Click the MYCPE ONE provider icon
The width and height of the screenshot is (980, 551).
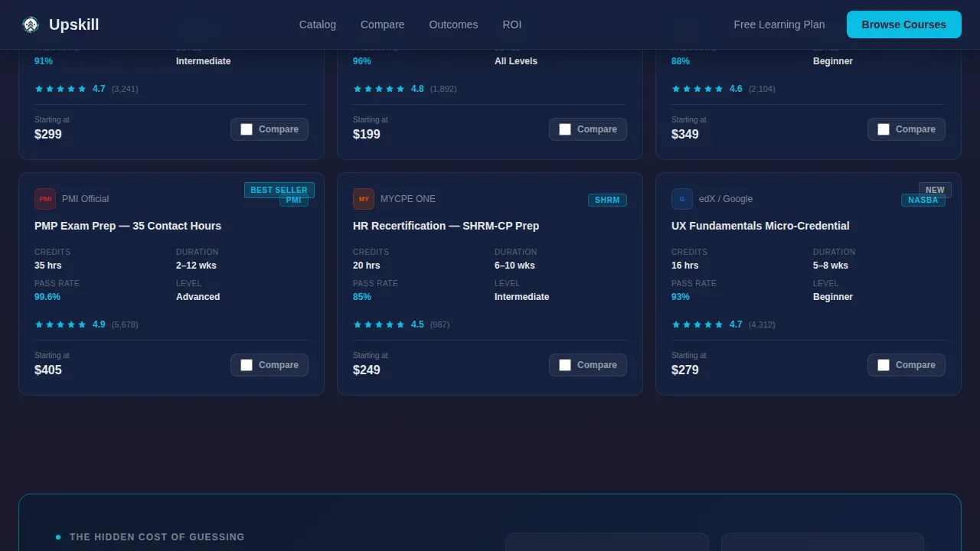[x=364, y=199]
